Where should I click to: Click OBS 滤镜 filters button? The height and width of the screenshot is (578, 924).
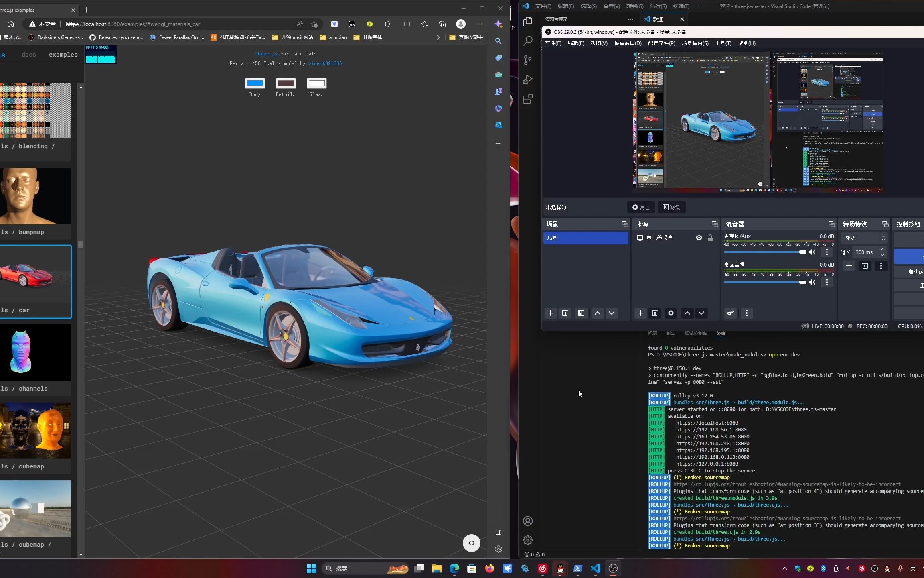point(671,207)
